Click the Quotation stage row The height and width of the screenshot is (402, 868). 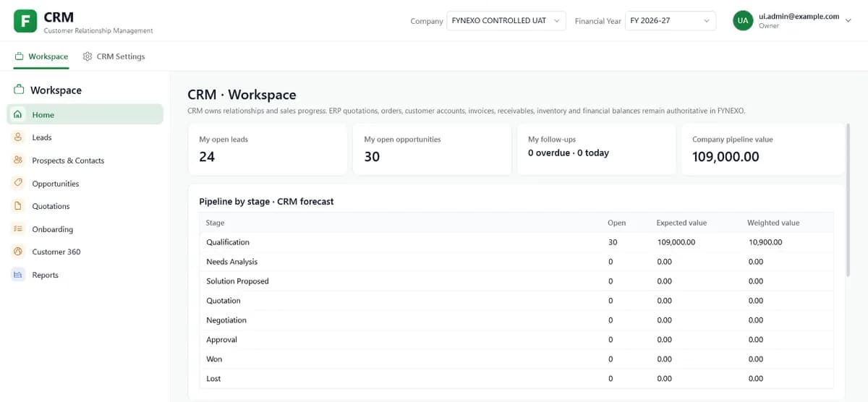coord(516,301)
